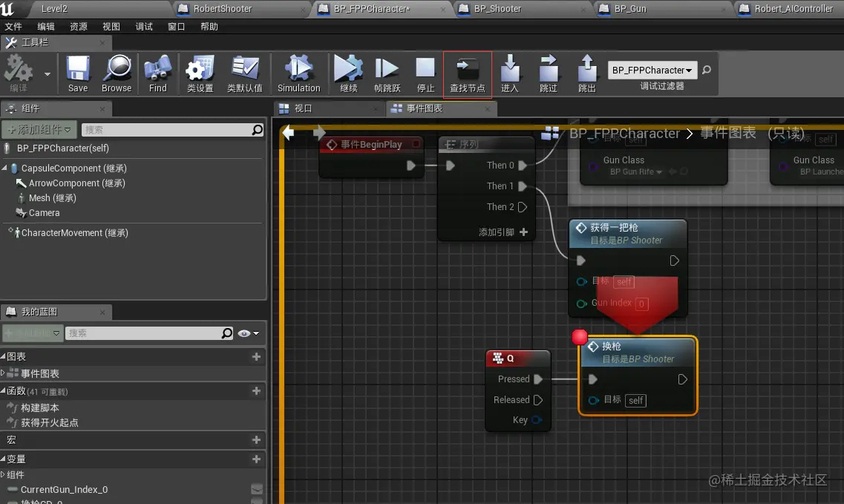
Task: Add new function with plus icon
Action: 256,391
